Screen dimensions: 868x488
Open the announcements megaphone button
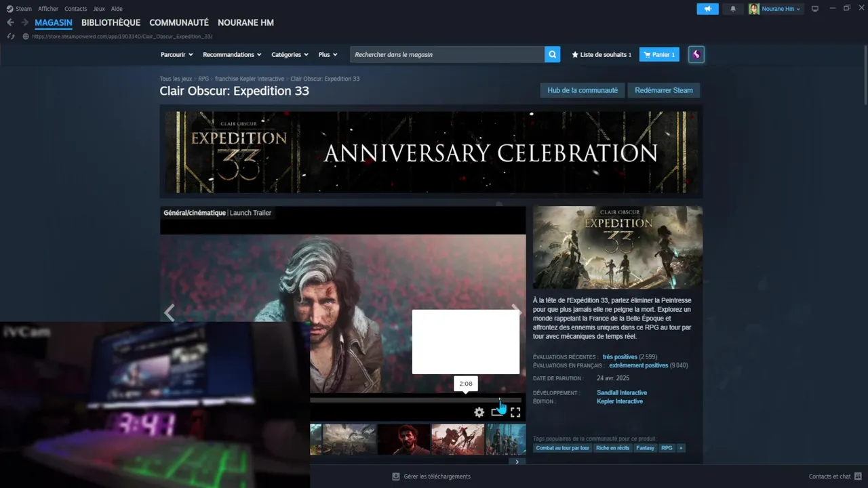[x=707, y=9]
